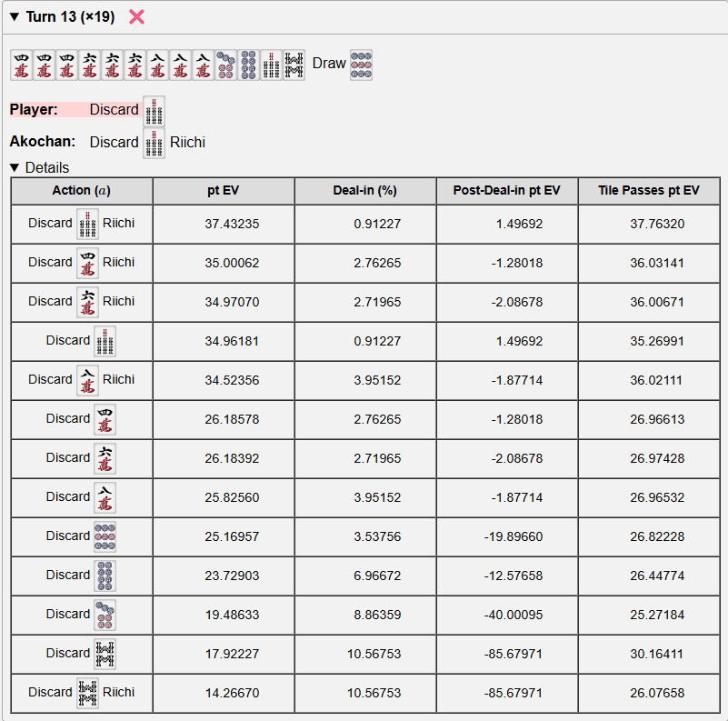Click the pt EV column header
The image size is (728, 721).
[x=224, y=191]
